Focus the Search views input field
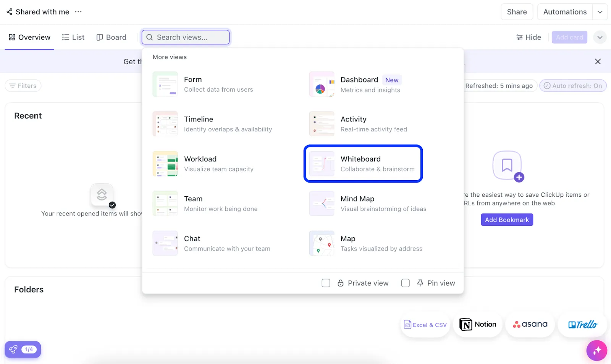 [x=186, y=37]
